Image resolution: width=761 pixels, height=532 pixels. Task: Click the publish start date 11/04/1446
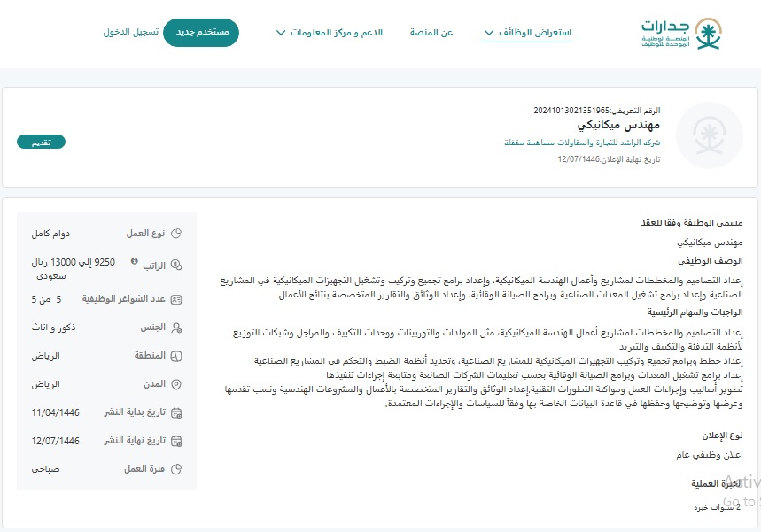click(x=55, y=412)
